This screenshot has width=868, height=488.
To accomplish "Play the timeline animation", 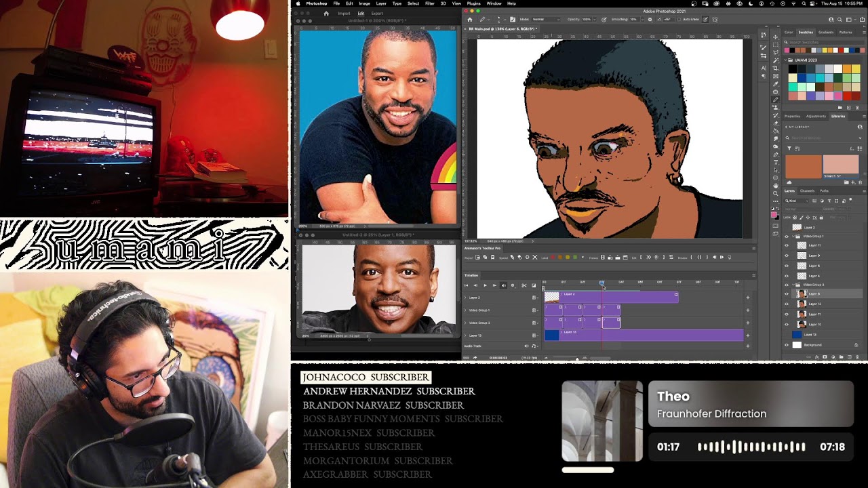I will [x=484, y=285].
